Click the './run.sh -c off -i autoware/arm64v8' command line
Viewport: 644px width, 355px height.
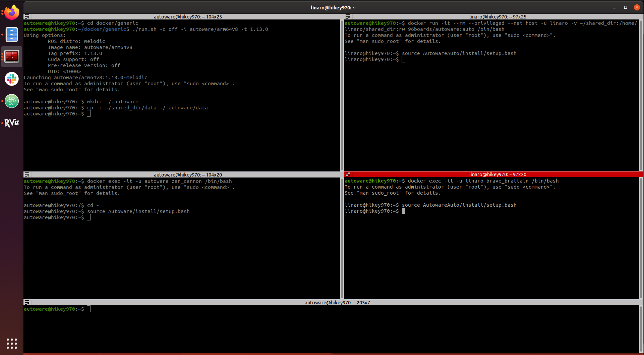[146, 29]
